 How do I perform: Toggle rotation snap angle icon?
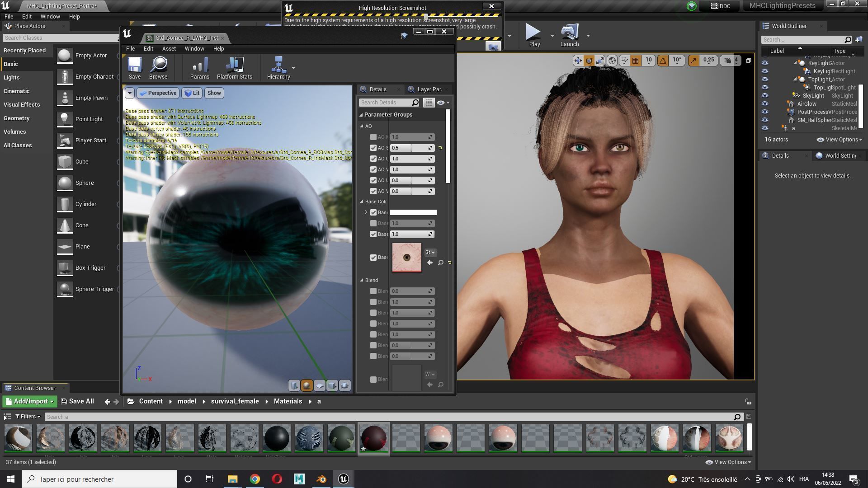click(x=663, y=60)
